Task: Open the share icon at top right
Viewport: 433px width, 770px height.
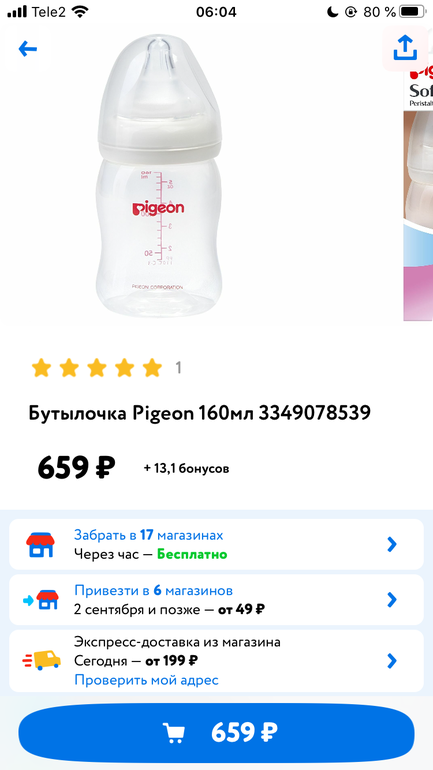Action: 405,48
